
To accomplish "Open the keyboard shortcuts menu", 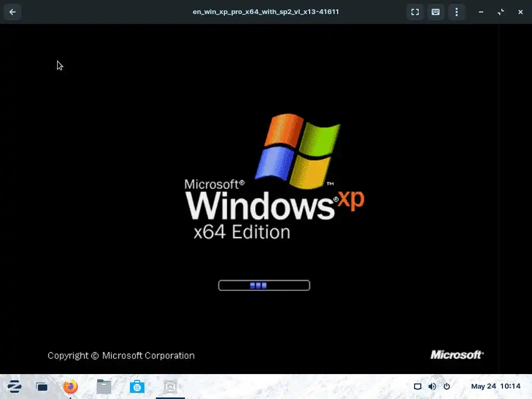I will point(436,12).
